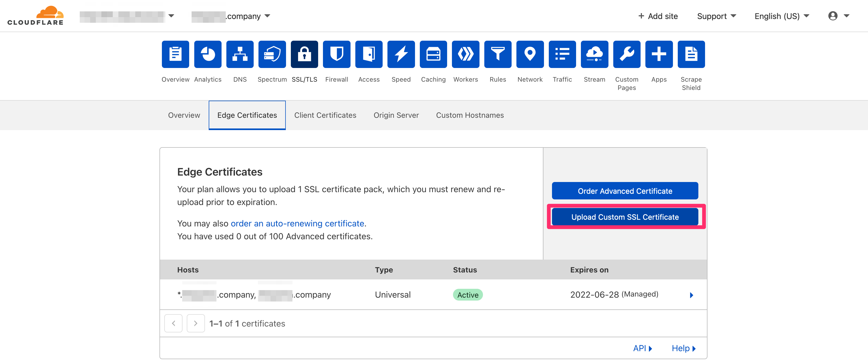The image size is (868, 364).
Task: Select the DNS icon
Action: [x=240, y=54]
